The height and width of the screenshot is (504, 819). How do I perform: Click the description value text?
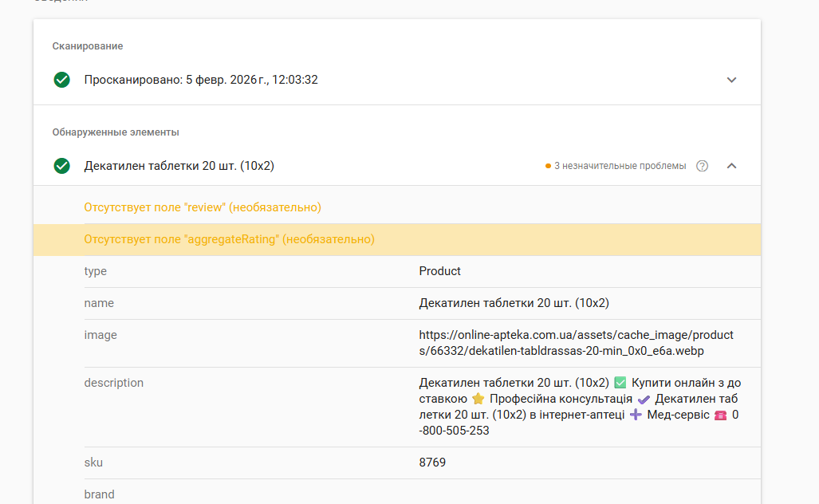(x=580, y=407)
